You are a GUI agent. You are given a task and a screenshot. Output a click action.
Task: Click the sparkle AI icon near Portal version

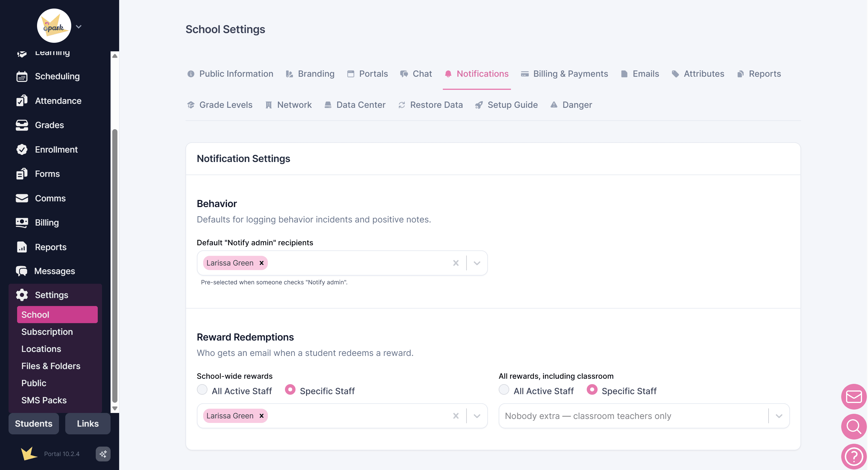(x=103, y=454)
